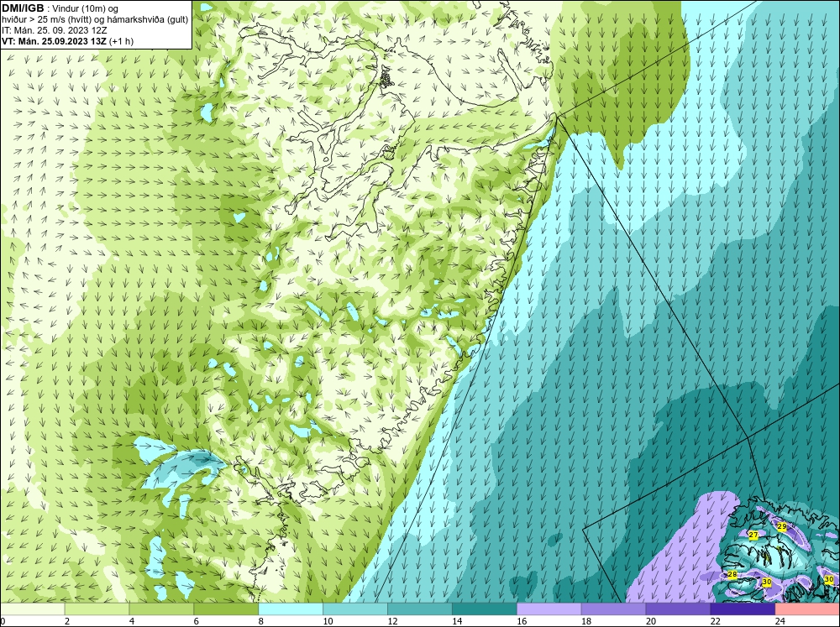The image size is (840, 627).
Task: Click the 12–14 m/s teal legend swatch
Action: point(419,609)
